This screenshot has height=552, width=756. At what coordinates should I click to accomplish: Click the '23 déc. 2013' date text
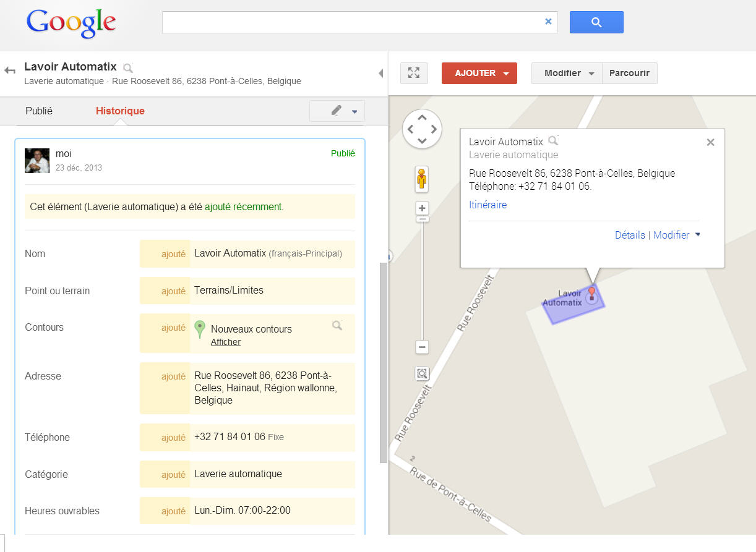79,168
